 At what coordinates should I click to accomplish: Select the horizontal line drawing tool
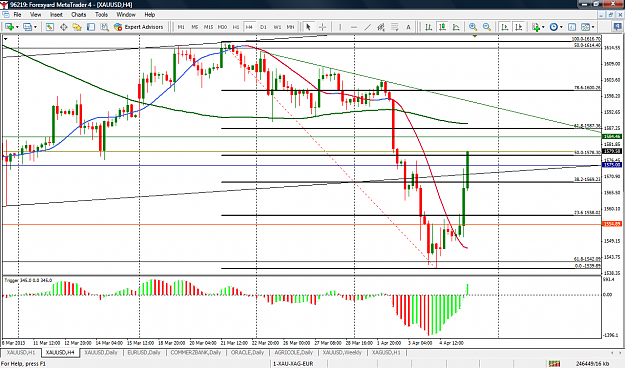point(354,27)
